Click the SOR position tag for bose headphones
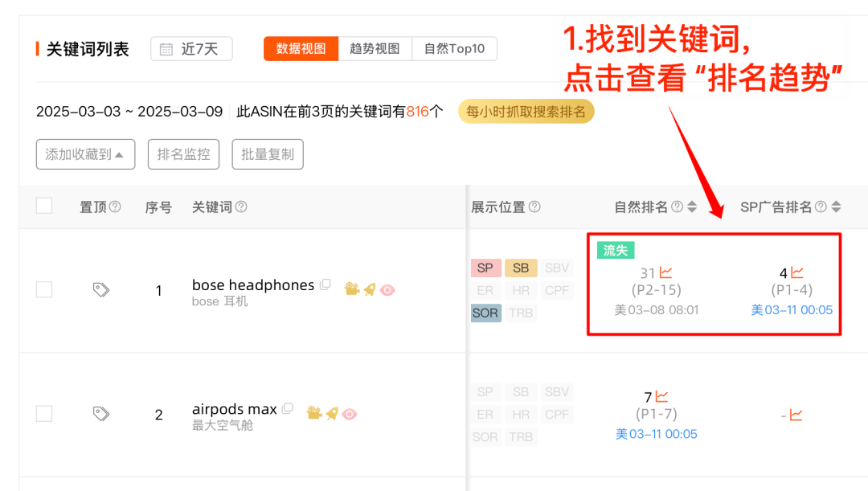 [x=485, y=313]
